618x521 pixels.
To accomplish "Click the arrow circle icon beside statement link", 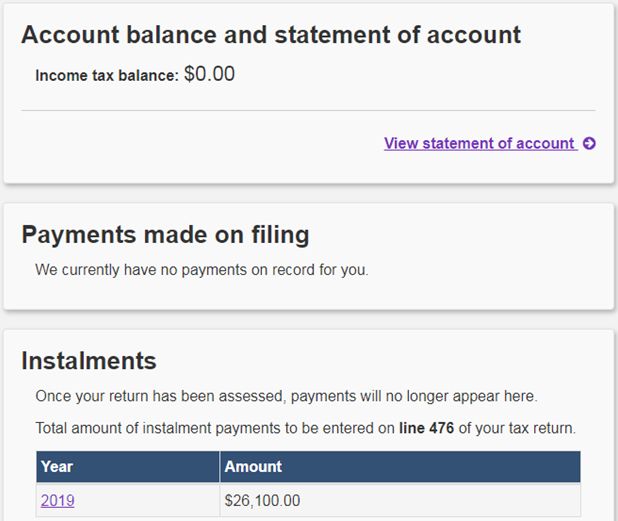I will click(x=589, y=143).
